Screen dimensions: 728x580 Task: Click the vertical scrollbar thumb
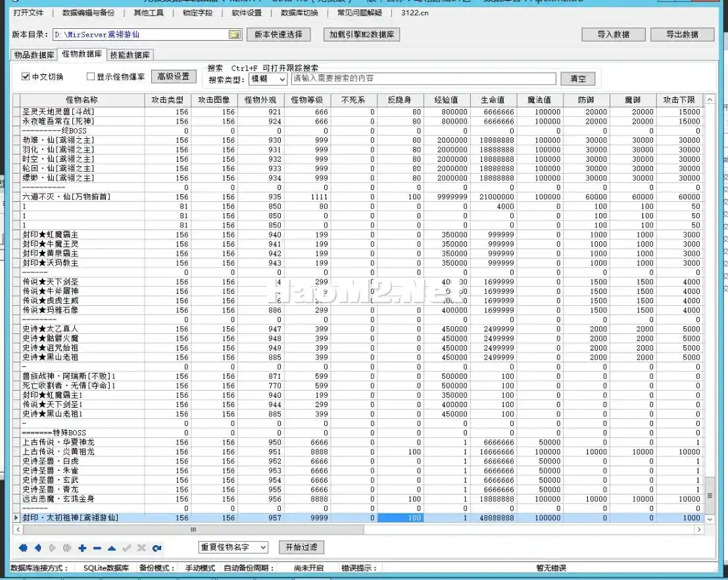[710, 495]
